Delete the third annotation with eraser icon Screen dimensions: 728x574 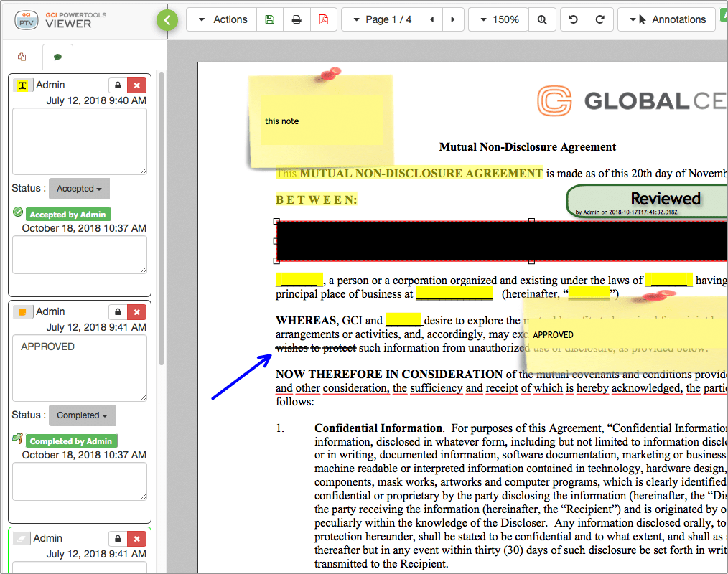click(137, 539)
